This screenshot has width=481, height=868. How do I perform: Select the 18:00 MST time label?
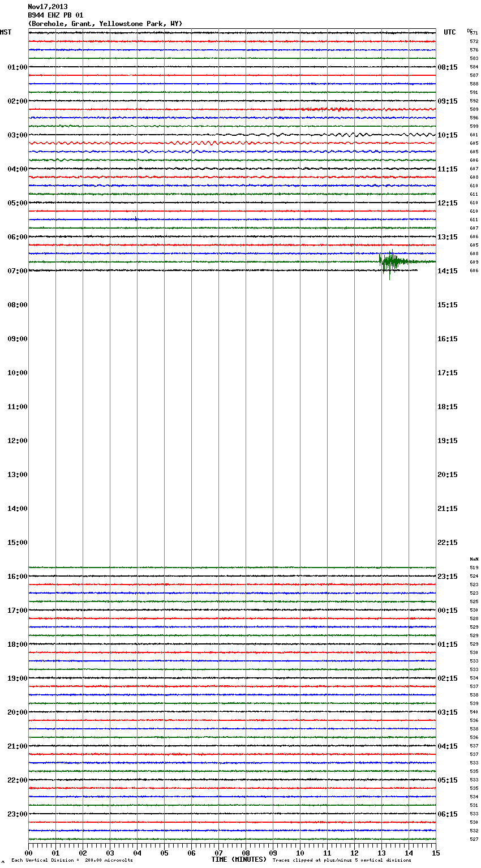18,644
